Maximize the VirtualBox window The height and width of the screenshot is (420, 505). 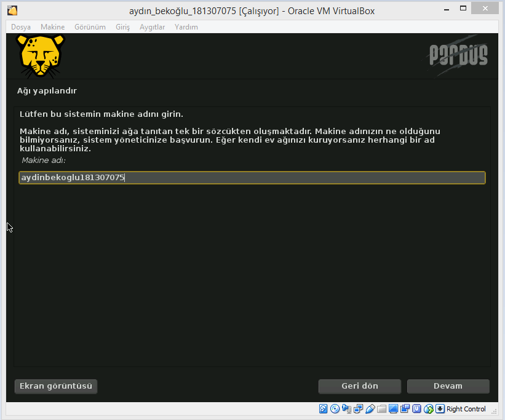tap(463, 9)
